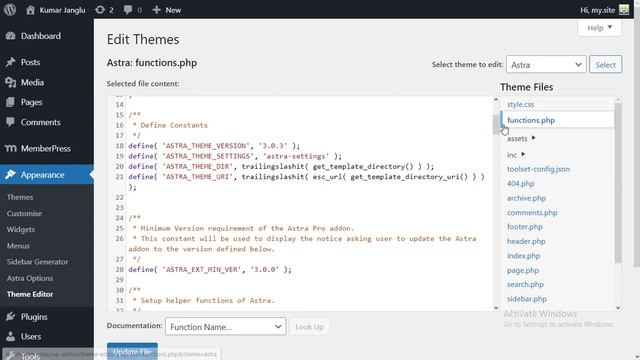Image resolution: width=640 pixels, height=360 pixels.
Task: Click Theme Files list scrollbar
Action: click(x=618, y=183)
